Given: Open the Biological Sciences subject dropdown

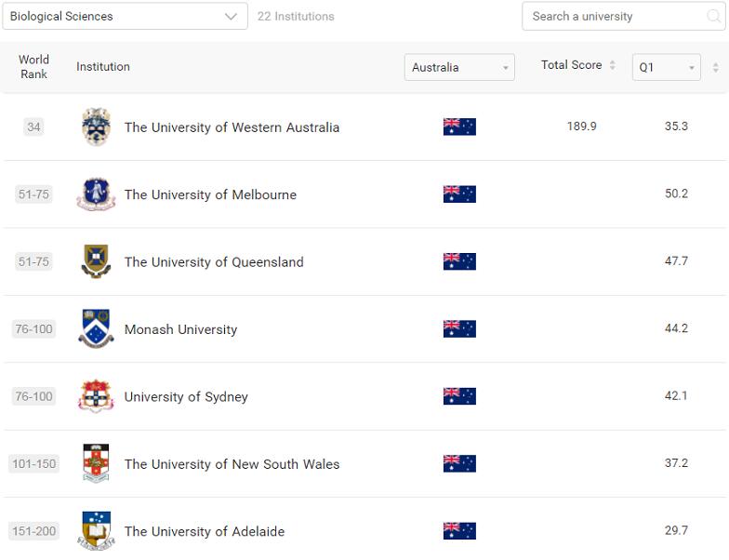Looking at the screenshot, I should [125, 17].
